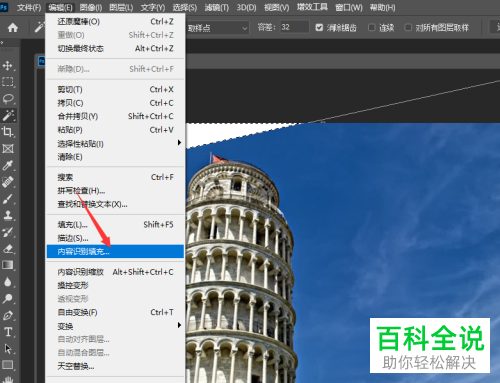Select the Crop tool
The image size is (500, 383).
click(x=8, y=132)
